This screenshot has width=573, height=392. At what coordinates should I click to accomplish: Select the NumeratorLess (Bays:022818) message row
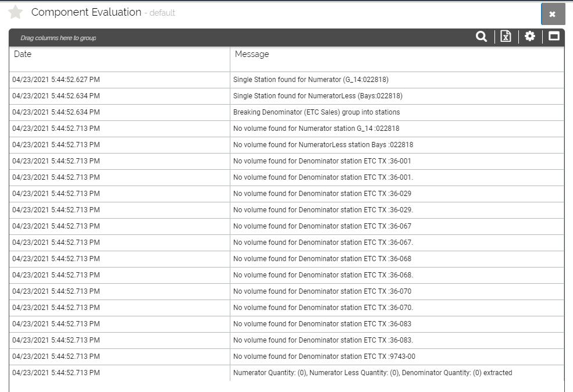[x=318, y=96]
